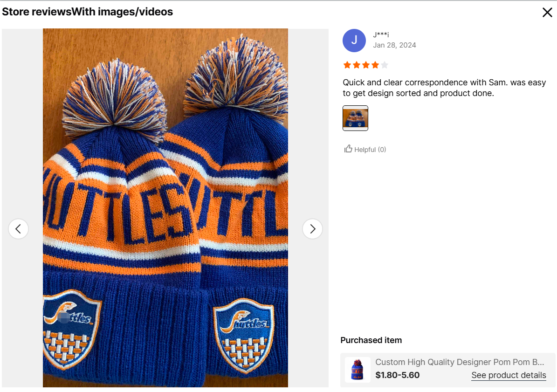Click reviewer name J***i
The image size is (557, 392).
pos(381,34)
